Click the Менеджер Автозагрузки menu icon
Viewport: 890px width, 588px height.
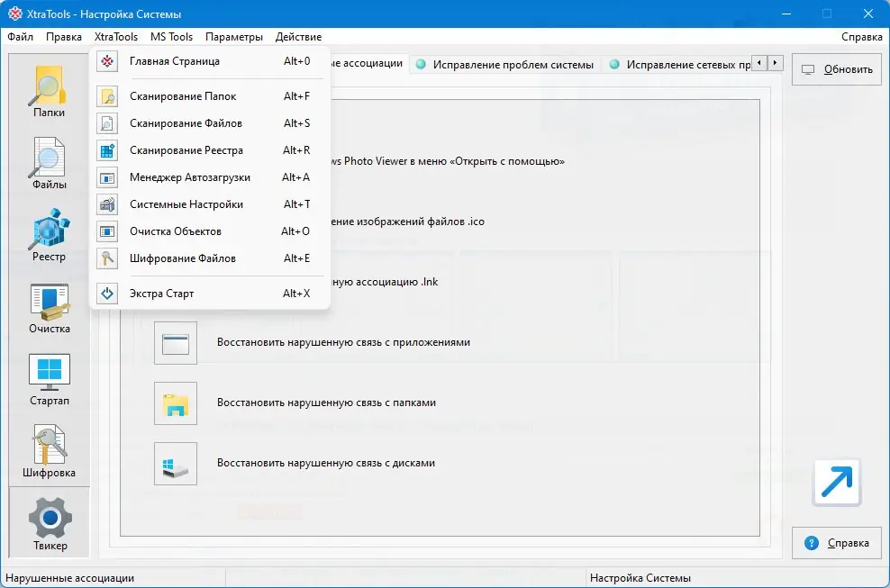tap(107, 177)
